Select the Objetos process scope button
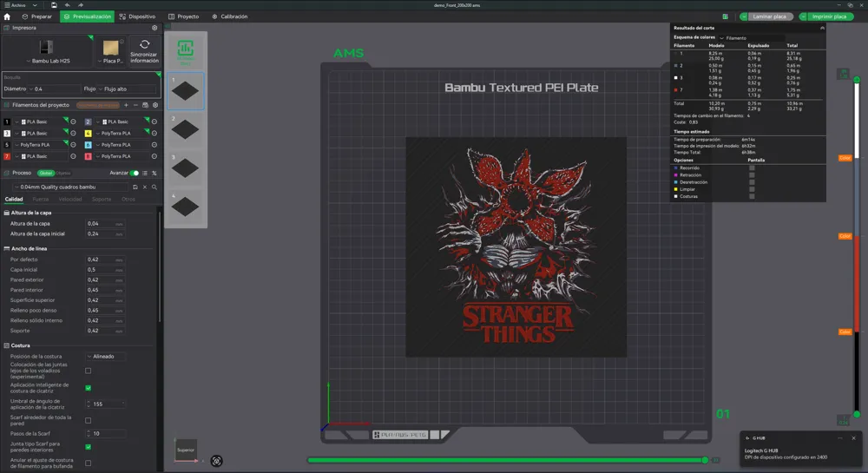The height and width of the screenshot is (473, 868). pos(63,174)
